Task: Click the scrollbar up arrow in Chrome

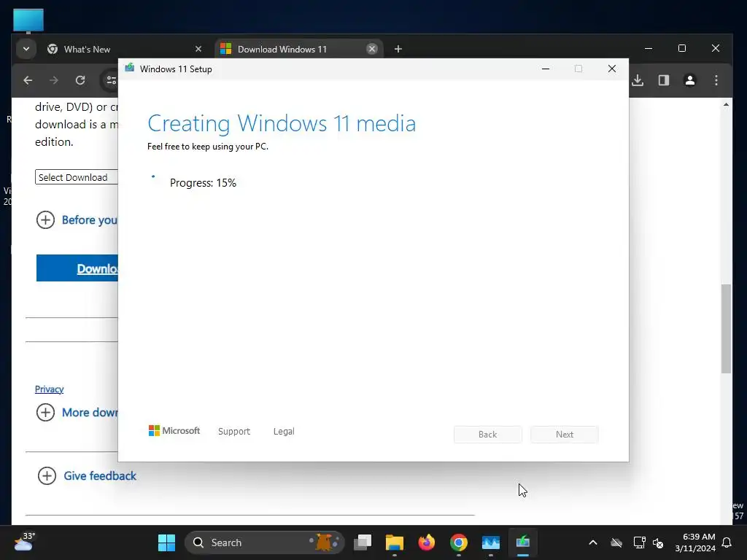Action: tap(726, 104)
